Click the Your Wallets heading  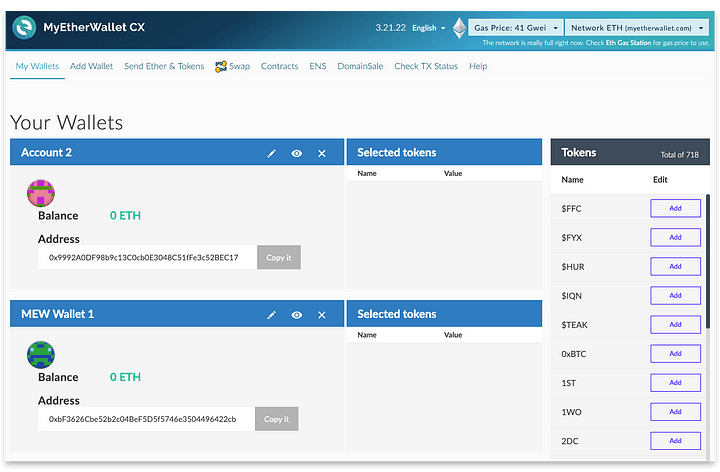pyautogui.click(x=67, y=123)
